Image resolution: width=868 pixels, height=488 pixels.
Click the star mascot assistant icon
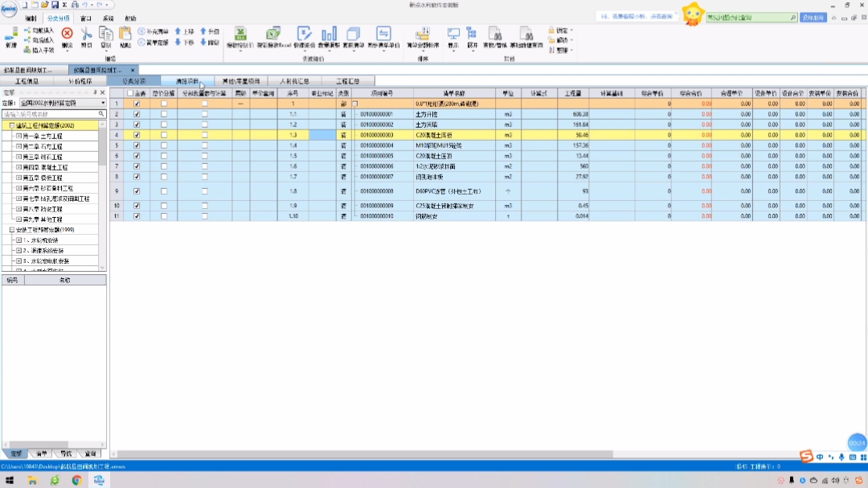(x=693, y=14)
